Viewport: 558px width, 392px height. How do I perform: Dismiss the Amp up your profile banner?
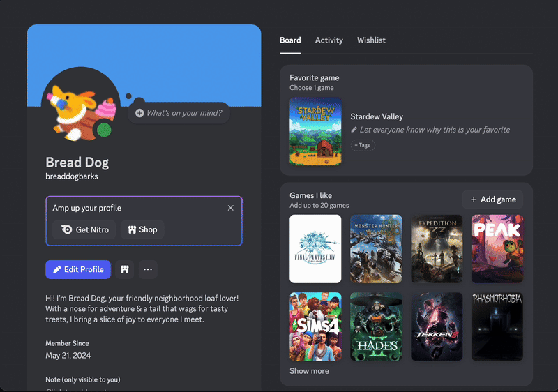[x=231, y=208]
